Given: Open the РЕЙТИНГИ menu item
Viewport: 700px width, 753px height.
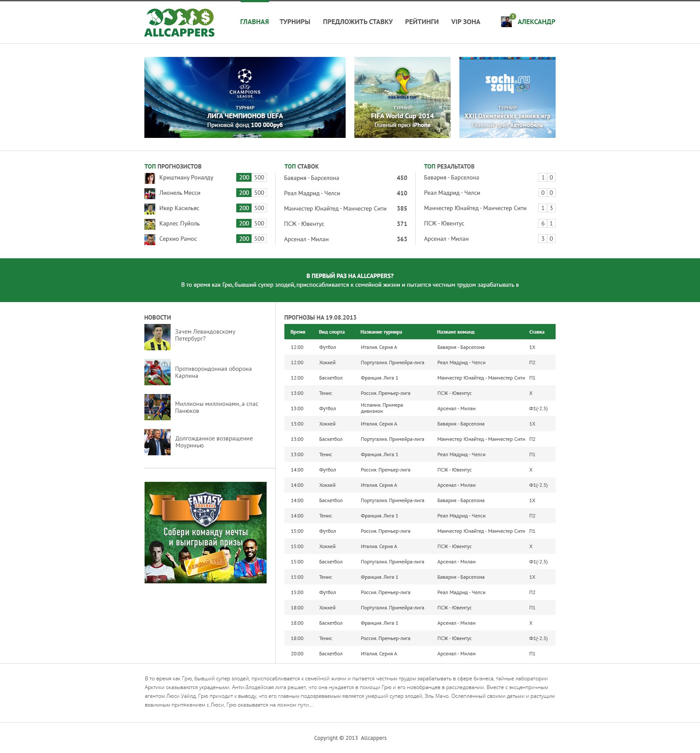Looking at the screenshot, I should tap(422, 21).
